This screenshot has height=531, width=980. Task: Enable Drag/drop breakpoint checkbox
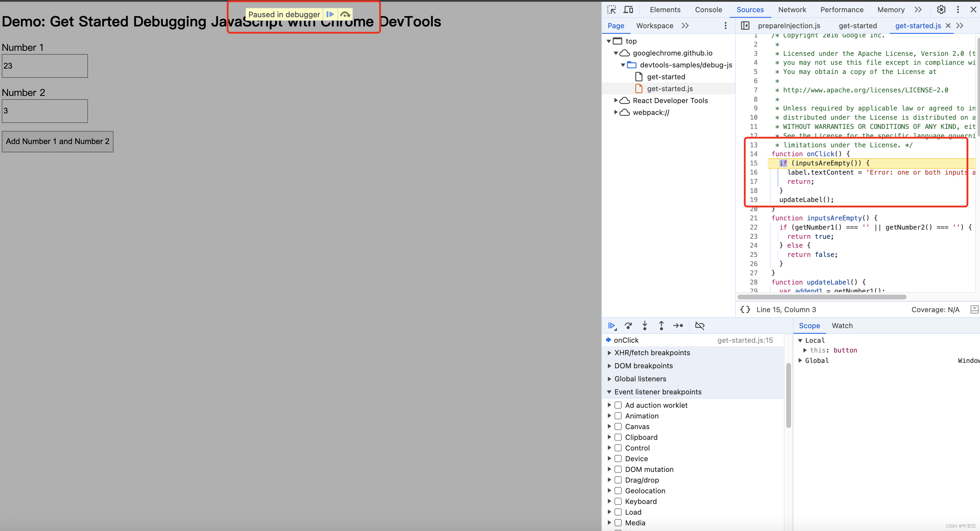618,480
